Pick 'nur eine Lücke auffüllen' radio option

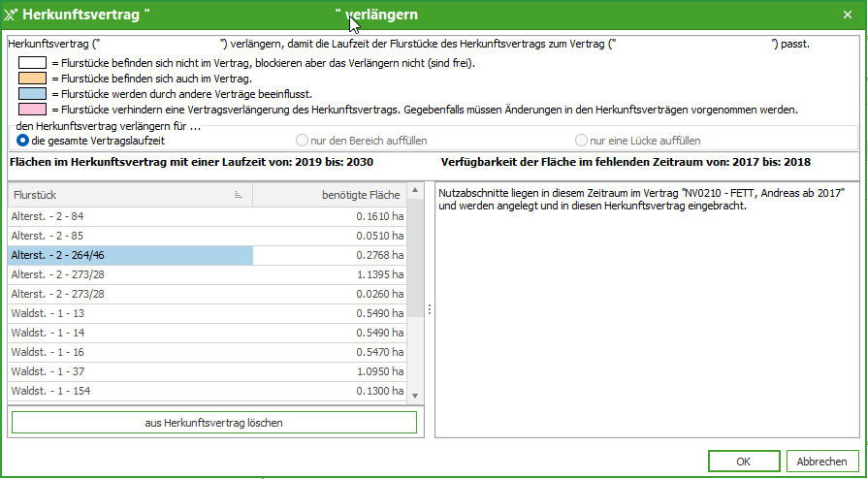582,141
